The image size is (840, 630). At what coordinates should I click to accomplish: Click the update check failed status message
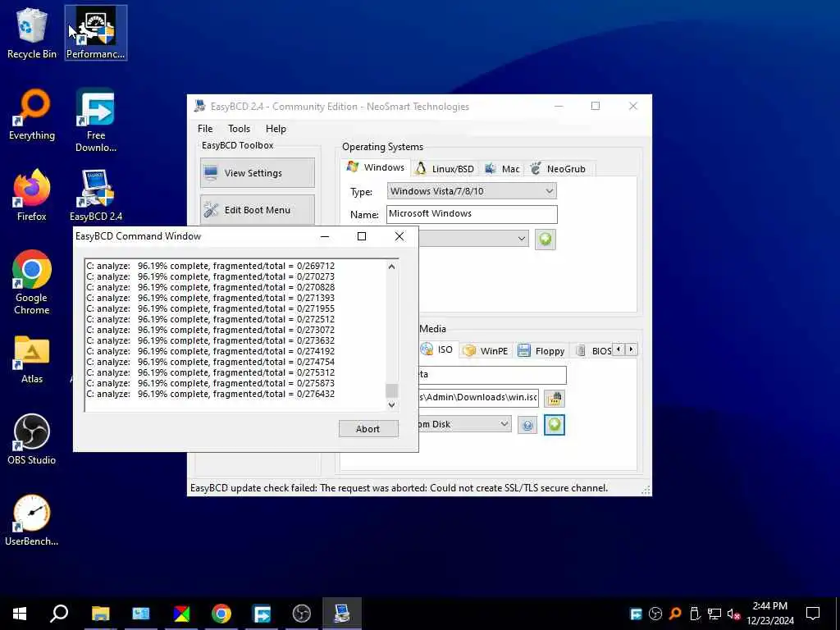[x=399, y=488]
